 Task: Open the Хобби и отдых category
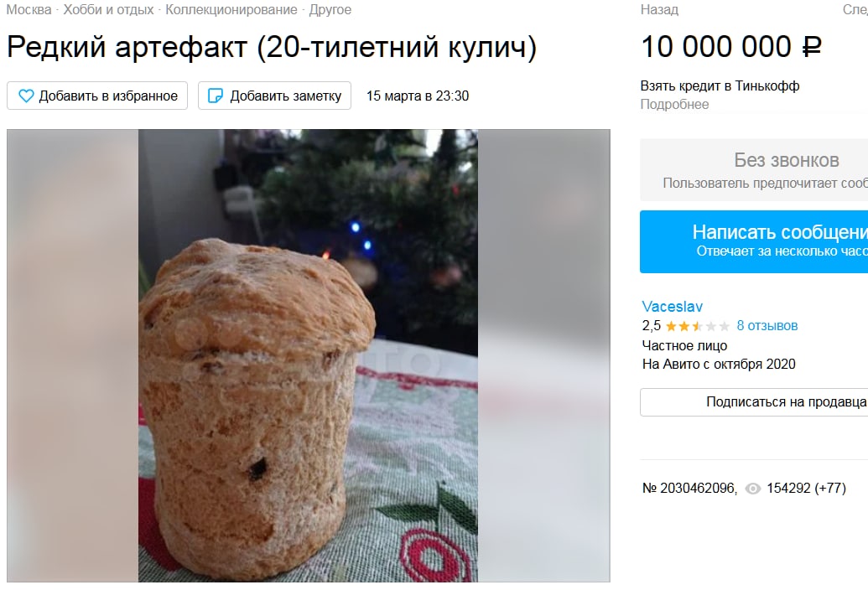(x=108, y=9)
